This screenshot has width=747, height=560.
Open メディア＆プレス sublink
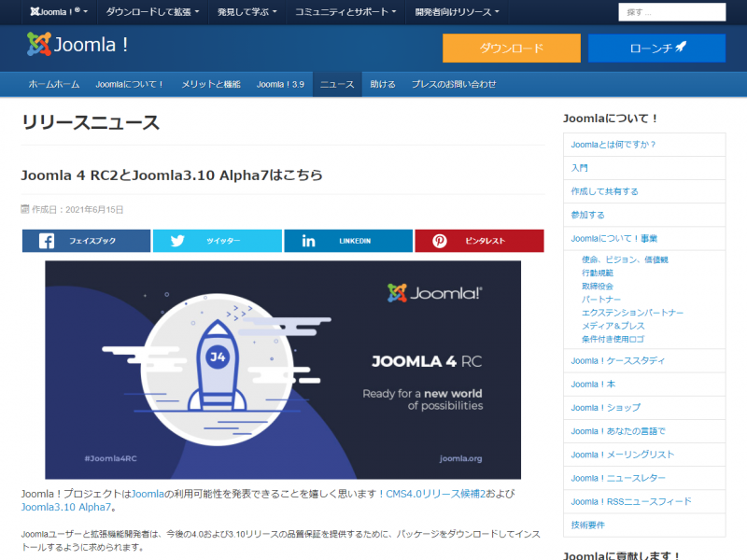(x=613, y=326)
